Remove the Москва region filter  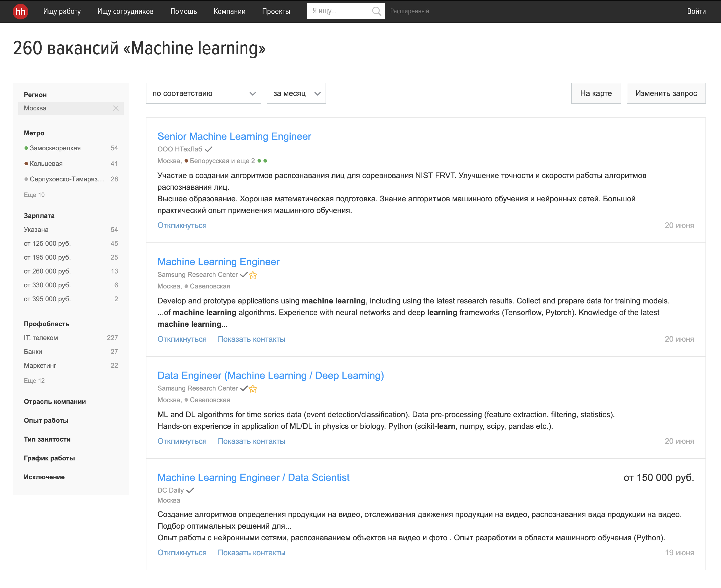pyautogui.click(x=116, y=108)
